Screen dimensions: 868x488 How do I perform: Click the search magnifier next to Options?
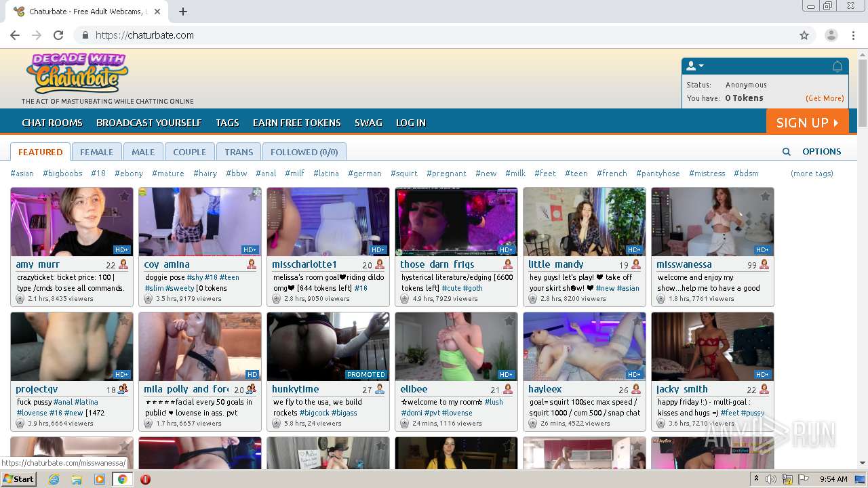(787, 152)
